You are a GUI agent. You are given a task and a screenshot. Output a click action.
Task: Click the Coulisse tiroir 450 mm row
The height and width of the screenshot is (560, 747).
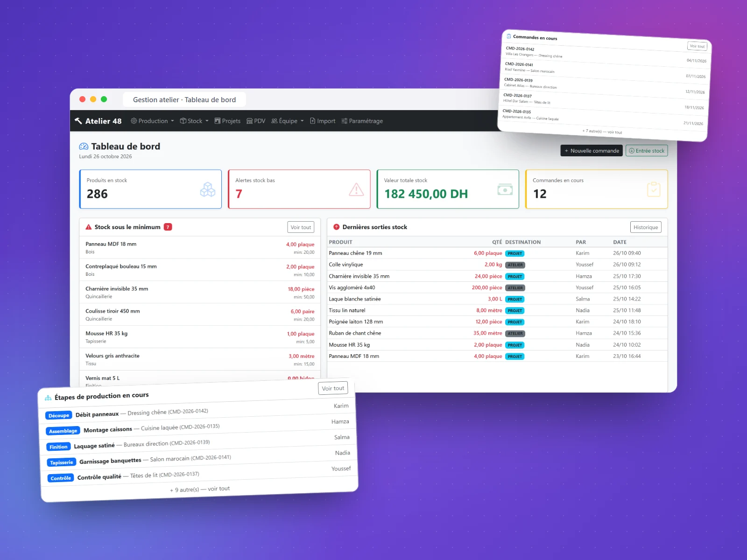[200, 315]
